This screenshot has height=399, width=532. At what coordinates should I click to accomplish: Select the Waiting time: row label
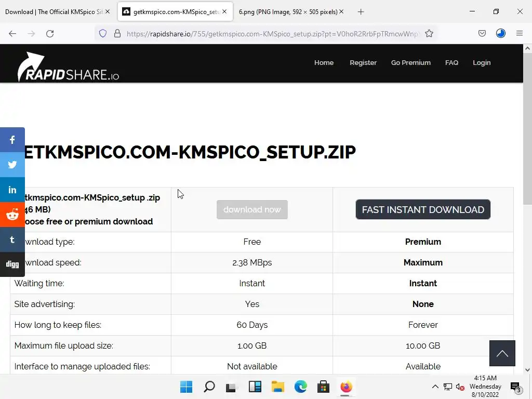[39, 283]
